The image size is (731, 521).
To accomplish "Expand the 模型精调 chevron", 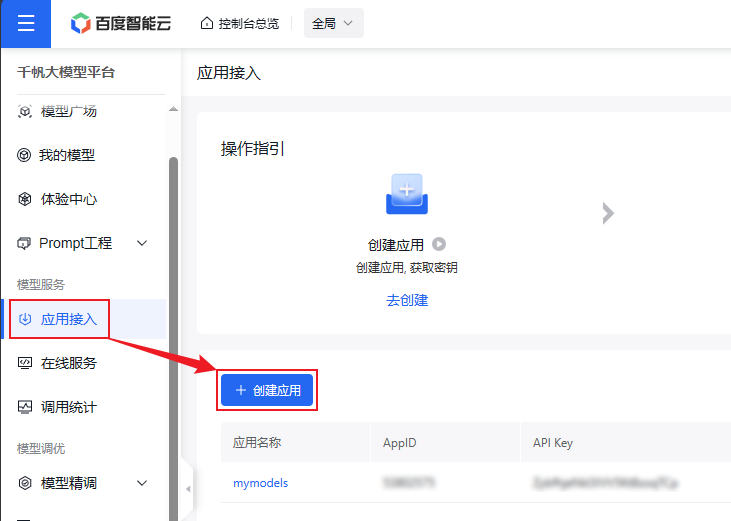I will 142,483.
